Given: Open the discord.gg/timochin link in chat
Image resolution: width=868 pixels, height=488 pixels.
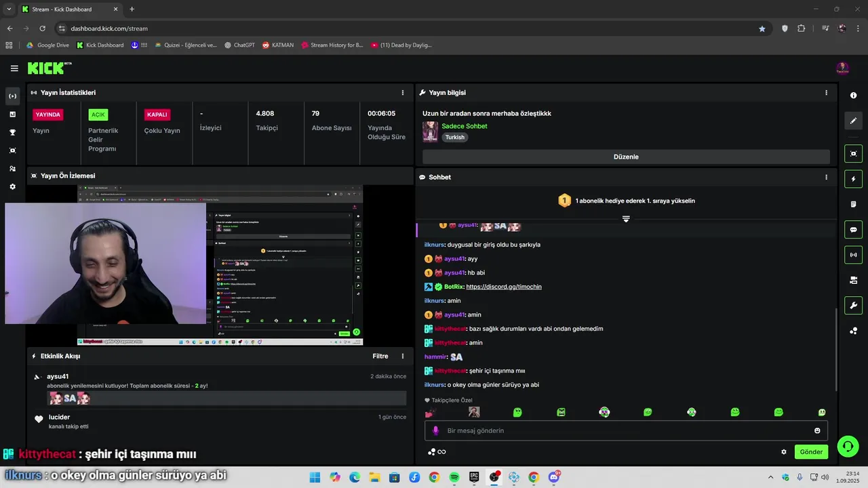Looking at the screenshot, I should [x=504, y=287].
